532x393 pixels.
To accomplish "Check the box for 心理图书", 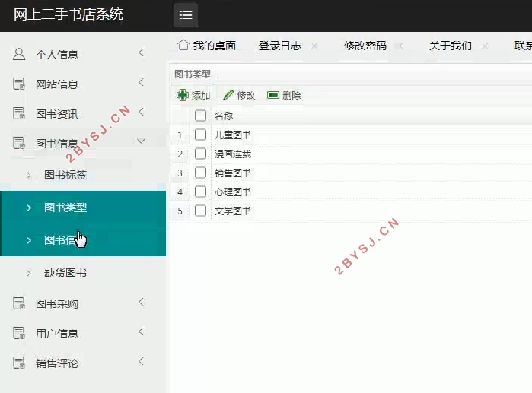I will coord(200,192).
